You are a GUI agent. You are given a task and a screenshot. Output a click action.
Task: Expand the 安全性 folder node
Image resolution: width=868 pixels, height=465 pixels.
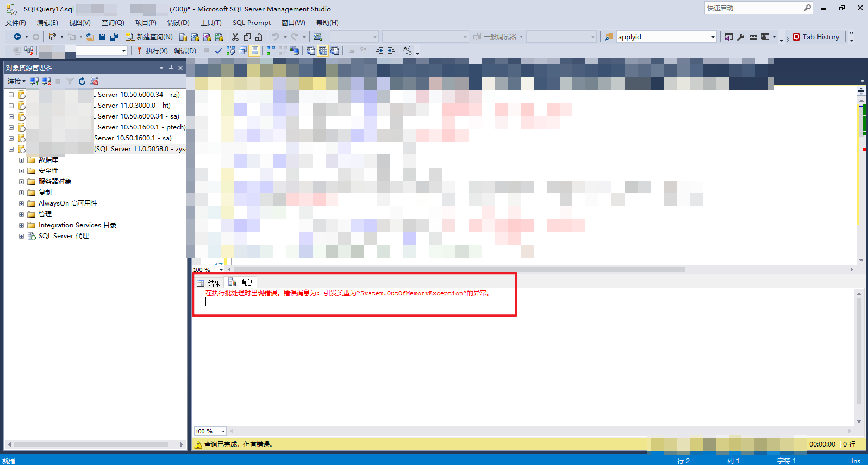coord(21,171)
